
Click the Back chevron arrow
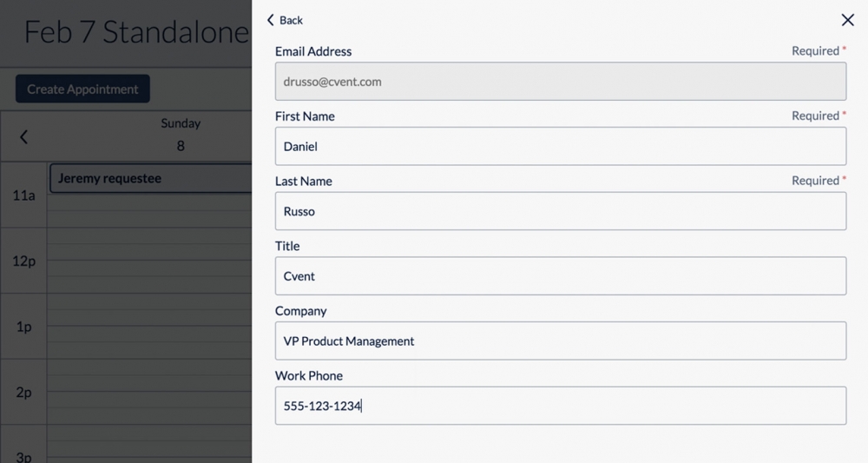pos(271,20)
